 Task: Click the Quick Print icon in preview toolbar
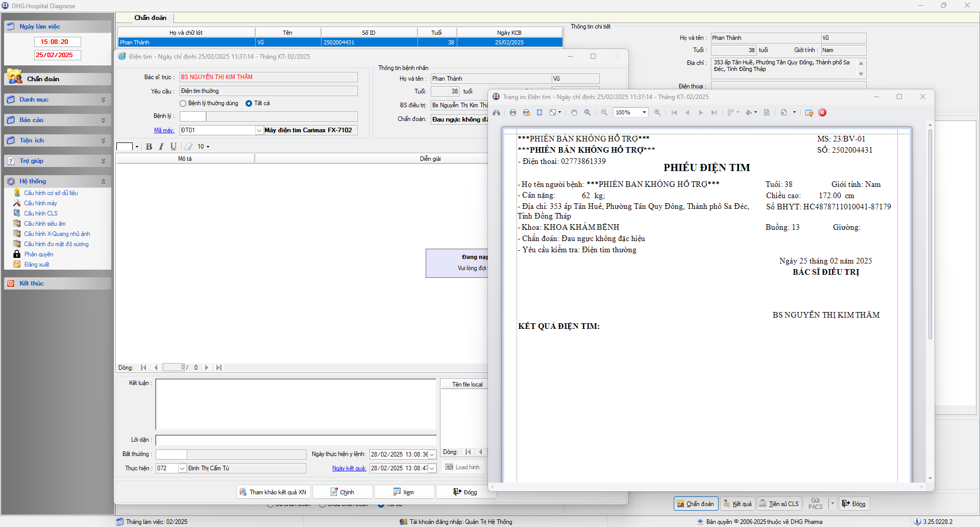pyautogui.click(x=526, y=112)
